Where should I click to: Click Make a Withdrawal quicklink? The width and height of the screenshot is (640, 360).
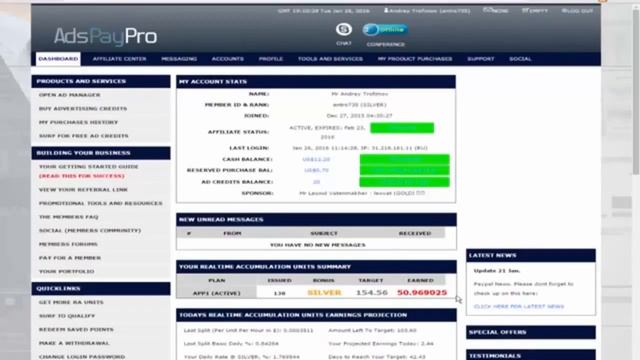[74, 343]
